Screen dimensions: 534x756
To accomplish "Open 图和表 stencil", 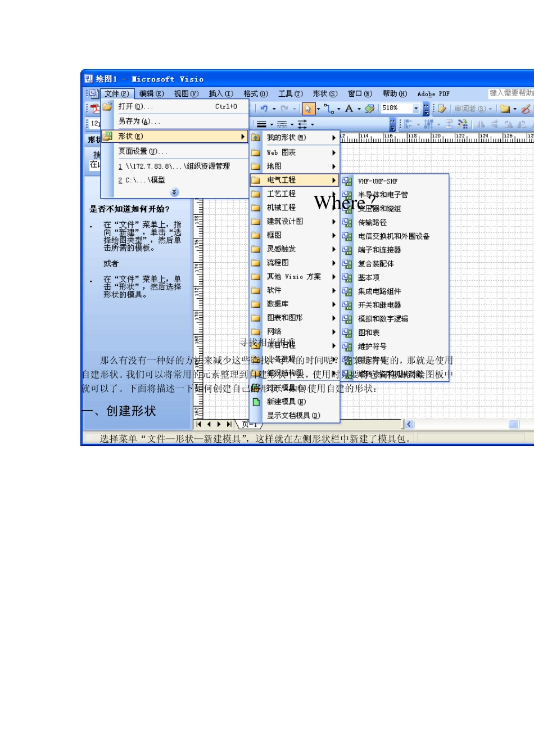I will coord(395,332).
